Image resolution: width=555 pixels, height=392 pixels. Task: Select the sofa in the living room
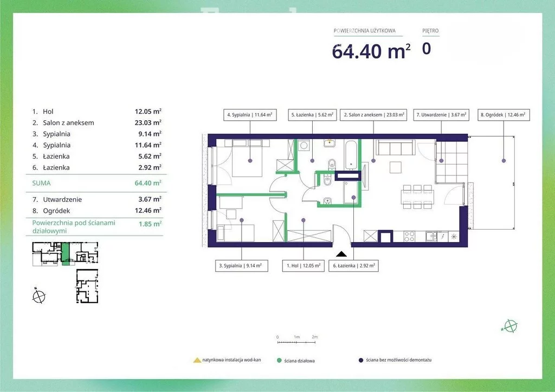[396, 149]
